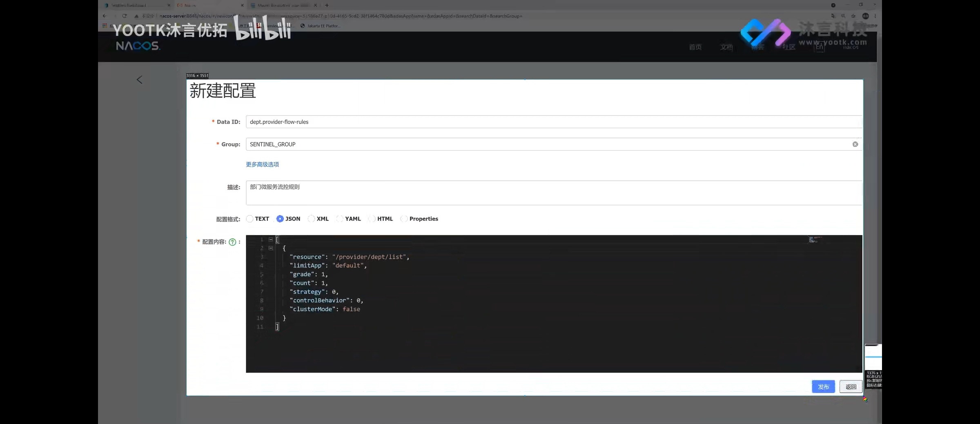
Task: Click the "resource" line in the editor
Action: tap(349, 257)
